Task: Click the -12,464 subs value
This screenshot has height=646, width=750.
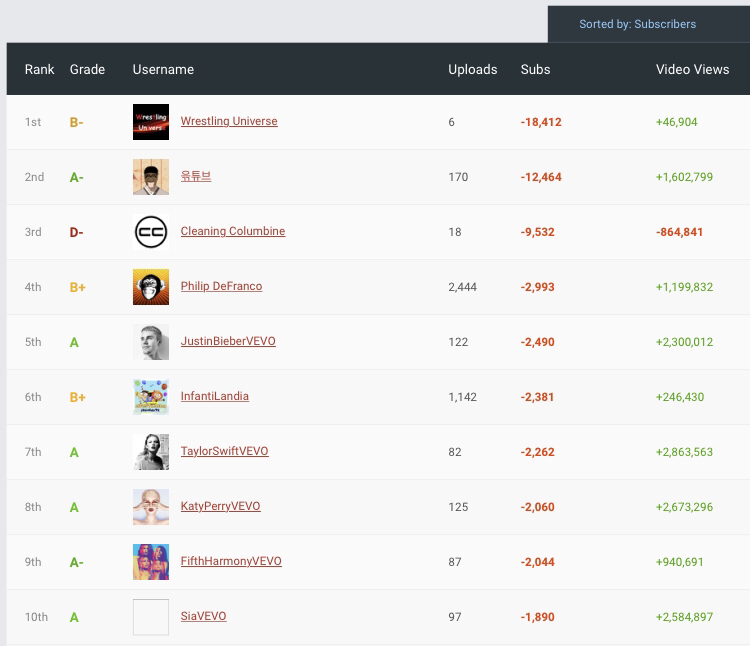Action: click(x=541, y=177)
